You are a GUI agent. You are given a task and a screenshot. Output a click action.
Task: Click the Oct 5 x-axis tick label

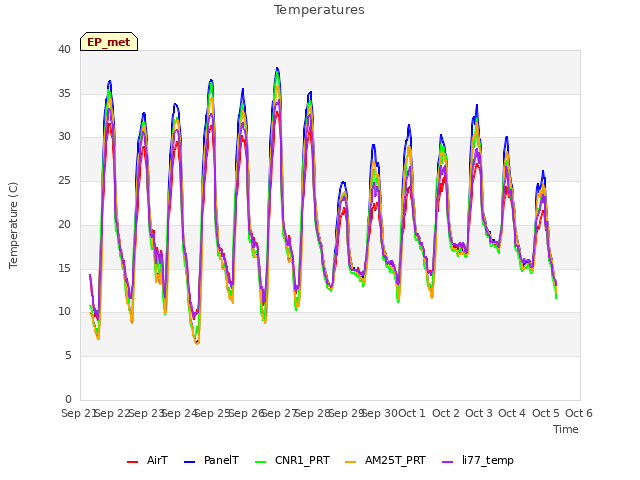coord(546,413)
